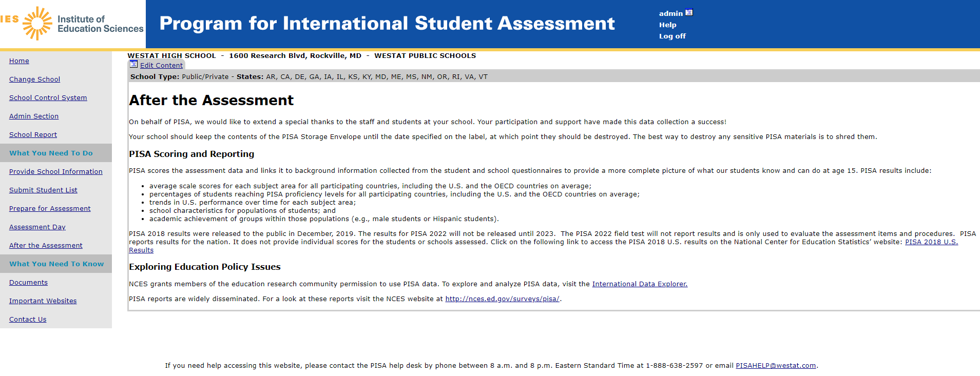Open Provide School Information
The height and width of the screenshot is (376, 980).
[55, 171]
